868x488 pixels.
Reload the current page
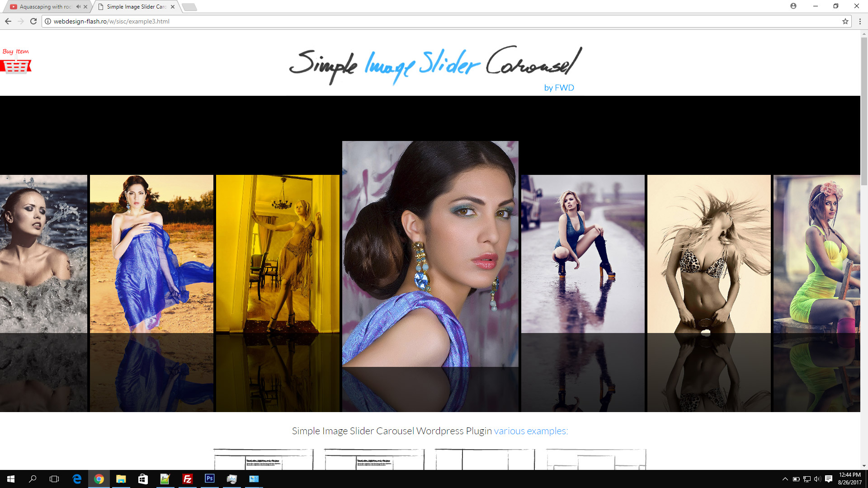[33, 21]
